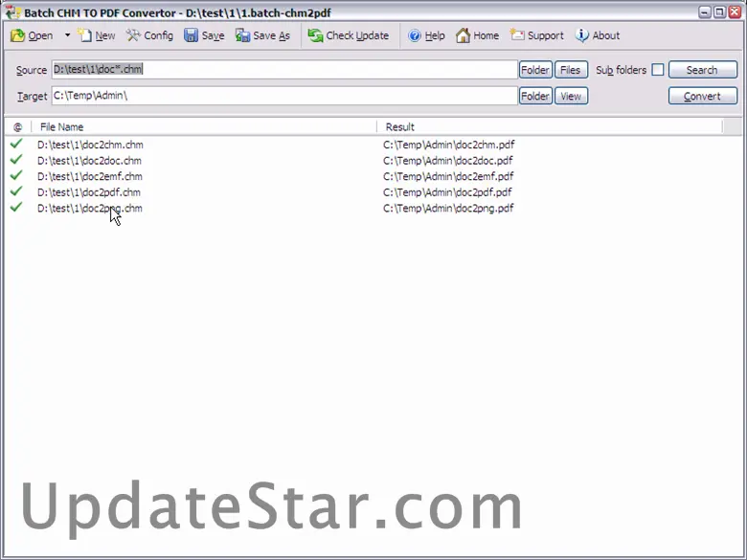Click result C:\Temp\Admin\doc2emf.pdf
The image size is (747, 560).
point(448,177)
